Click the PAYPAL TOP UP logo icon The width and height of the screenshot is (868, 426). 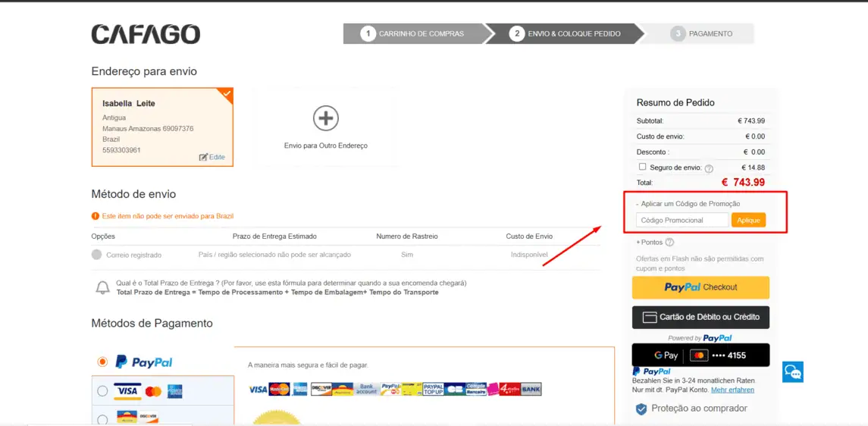click(434, 389)
